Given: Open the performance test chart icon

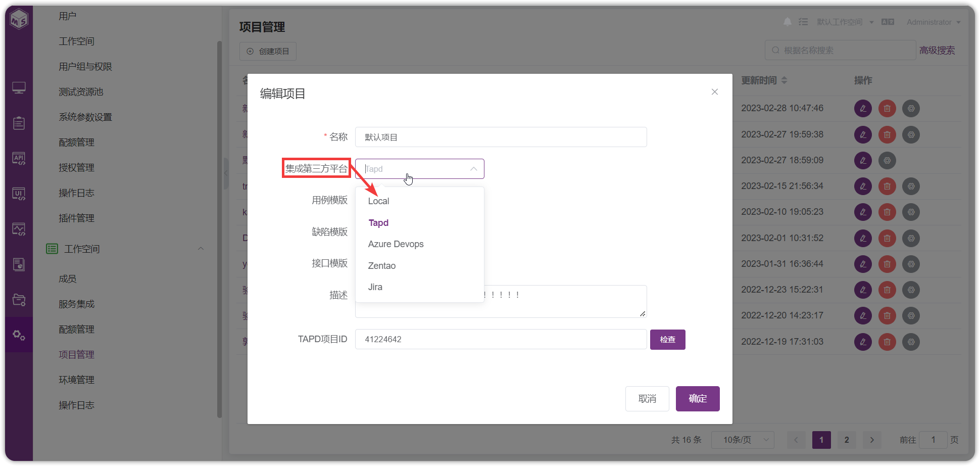Looking at the screenshot, I should (x=19, y=229).
